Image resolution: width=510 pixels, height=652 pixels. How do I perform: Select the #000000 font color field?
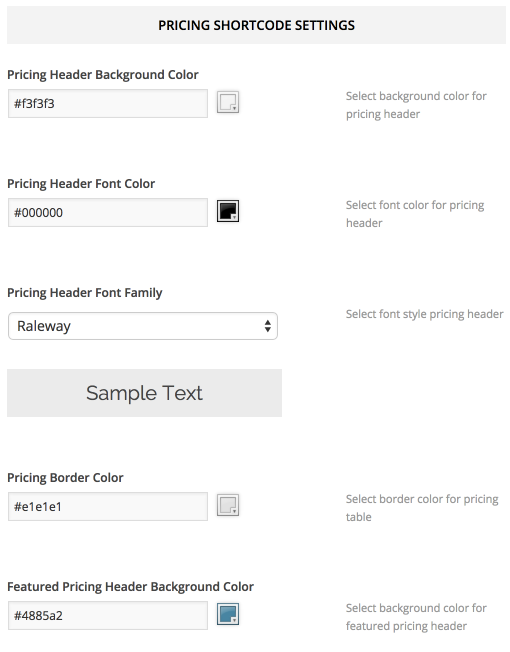coord(108,212)
